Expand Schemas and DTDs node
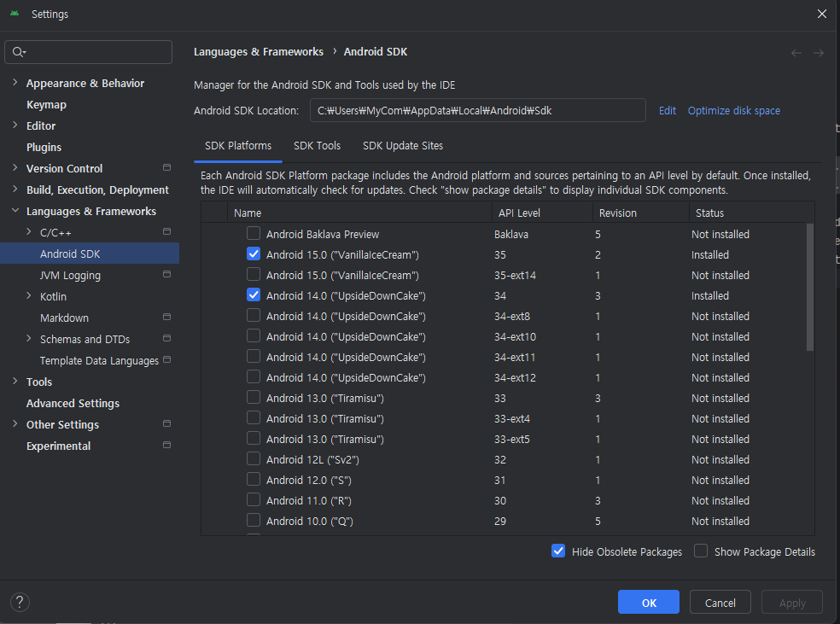The height and width of the screenshot is (624, 840). 29,339
